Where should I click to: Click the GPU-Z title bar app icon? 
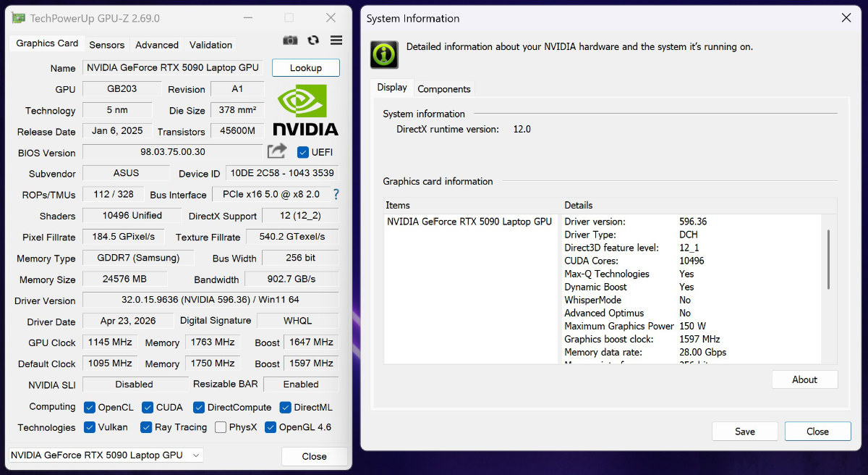coord(19,18)
